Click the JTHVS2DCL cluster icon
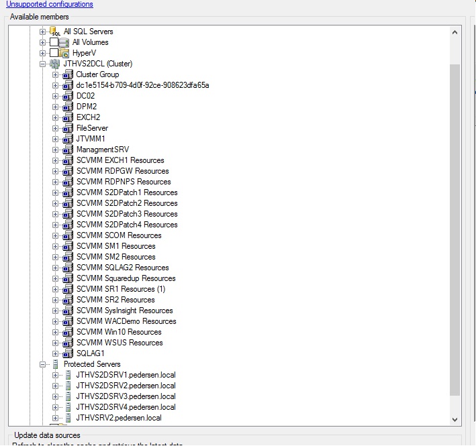The height and width of the screenshot is (448, 476). [x=54, y=64]
